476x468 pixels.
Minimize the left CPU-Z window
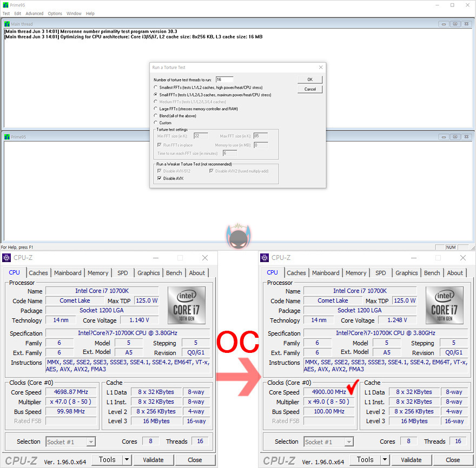coord(156,258)
